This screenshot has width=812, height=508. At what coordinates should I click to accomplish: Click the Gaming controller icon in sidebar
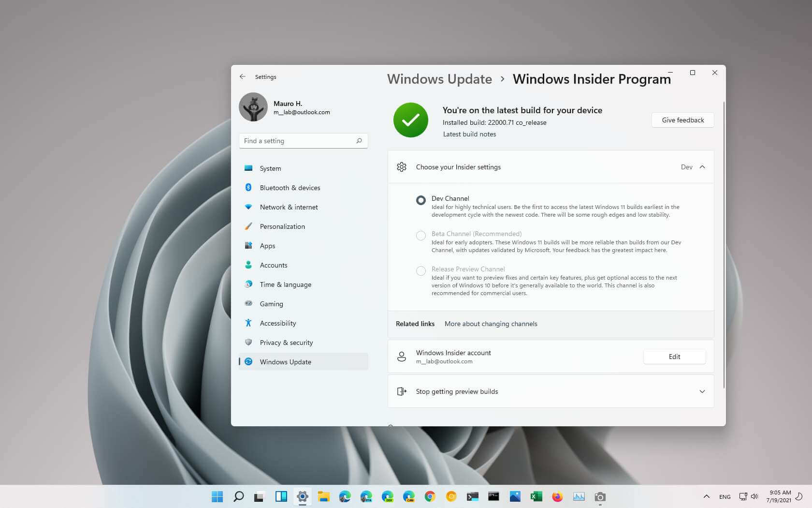coord(248,303)
